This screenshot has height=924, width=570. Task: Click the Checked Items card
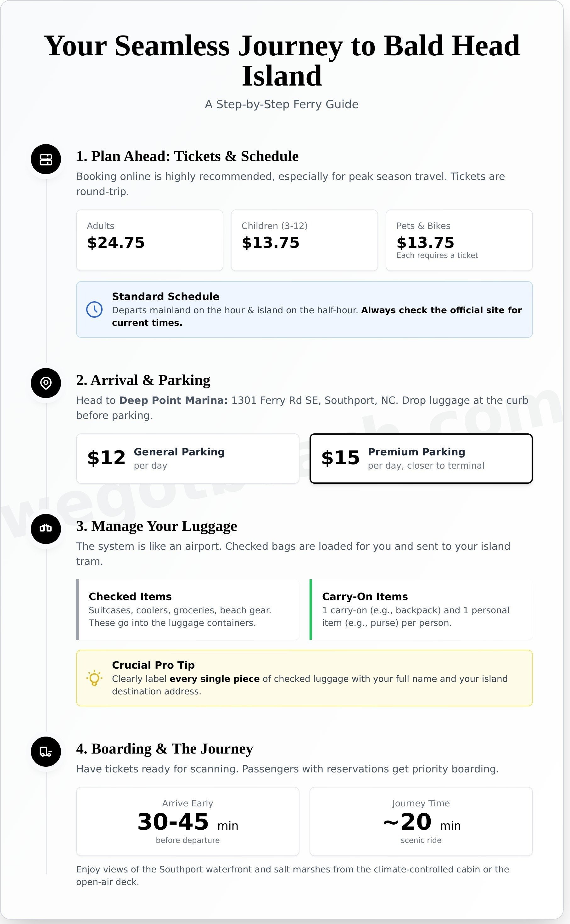coord(188,609)
